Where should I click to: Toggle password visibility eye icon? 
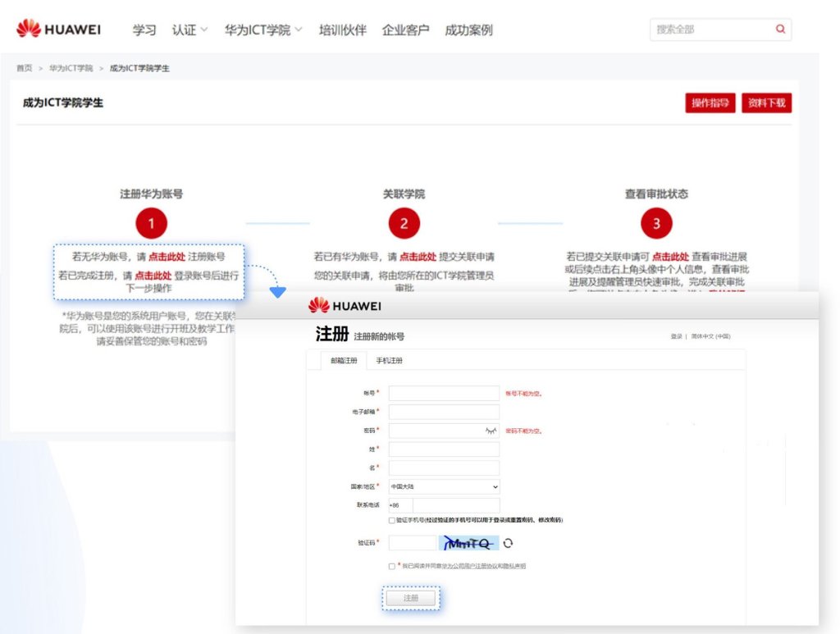click(x=491, y=431)
